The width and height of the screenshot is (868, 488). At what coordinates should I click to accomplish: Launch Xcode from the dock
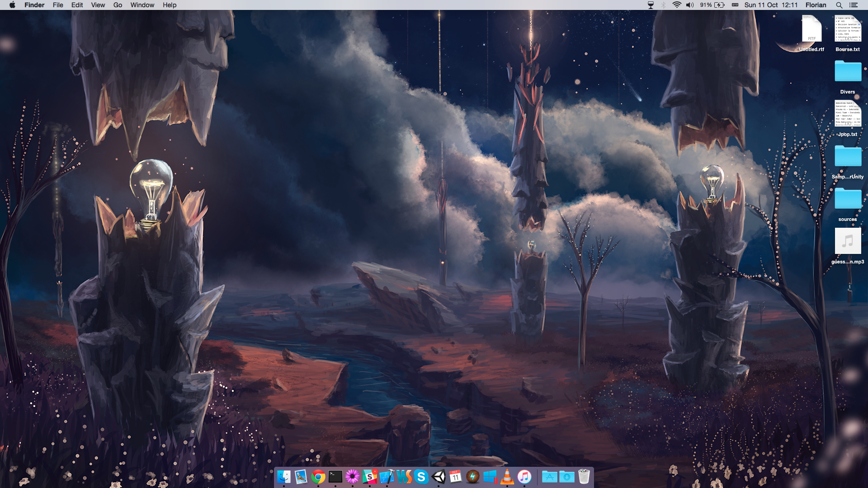coord(387,477)
